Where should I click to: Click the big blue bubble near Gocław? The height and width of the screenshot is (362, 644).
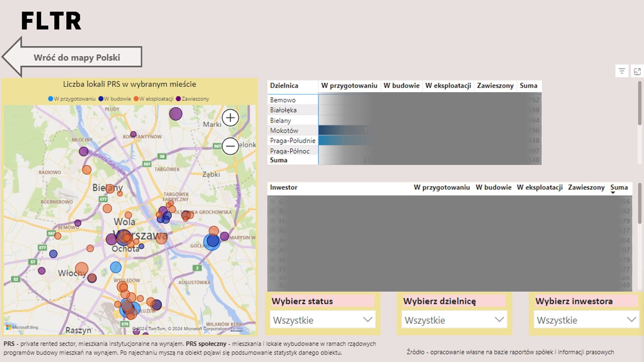coord(212,241)
